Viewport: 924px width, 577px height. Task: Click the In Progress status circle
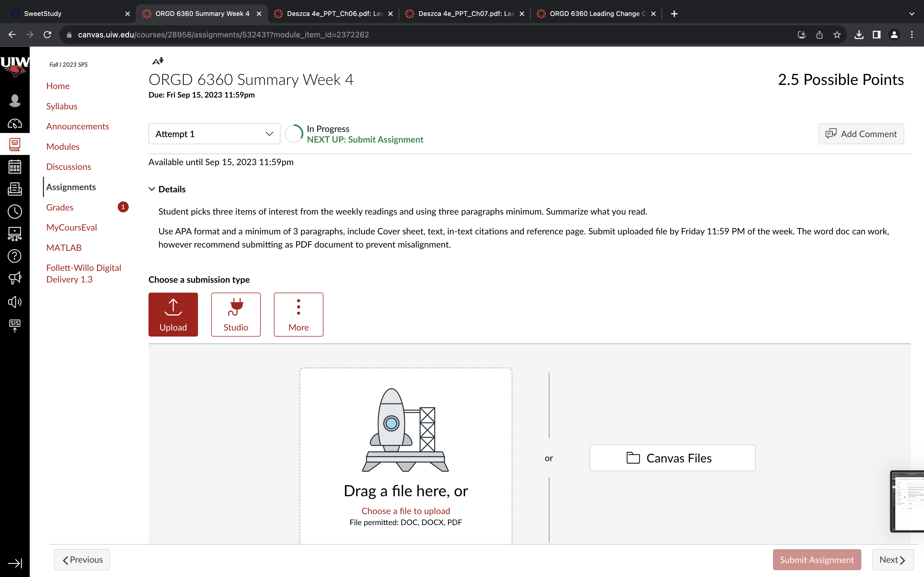pos(294,134)
